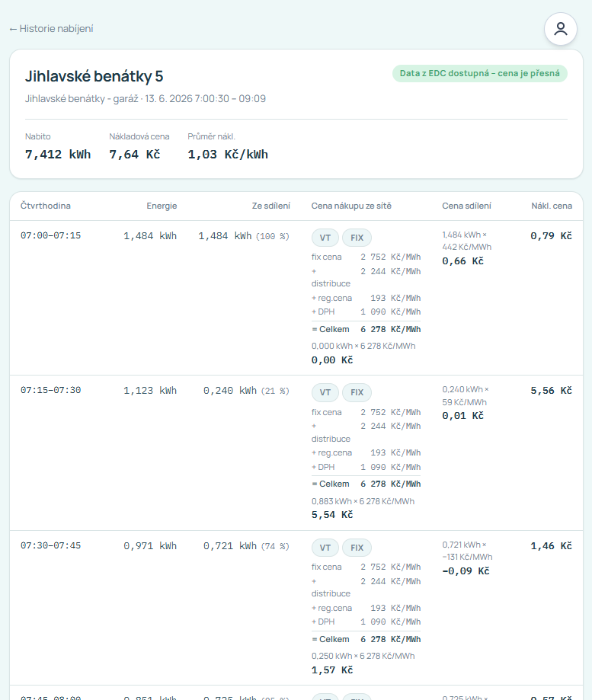
Task: Select the 7,412 kWh charged value
Action: [58, 155]
